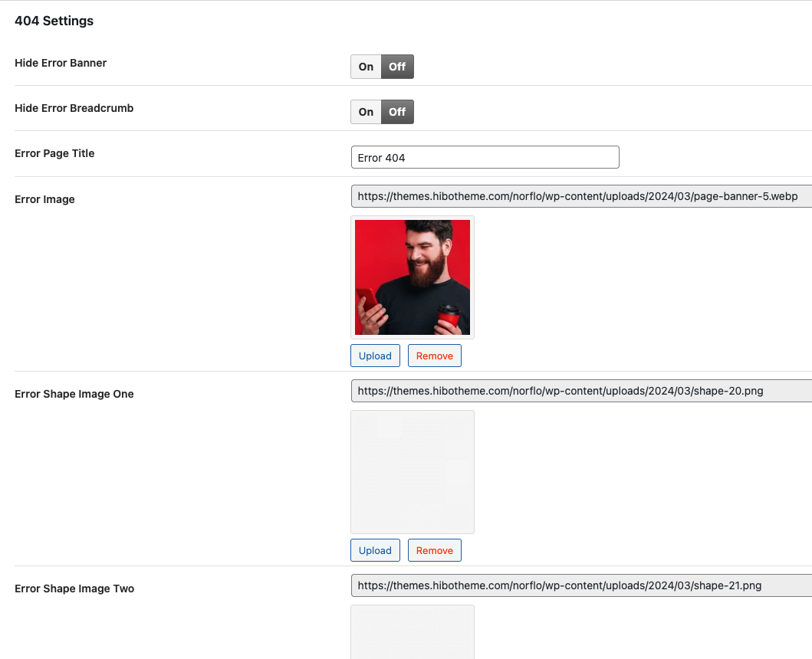Switch Hide Error Breadcrumb to On
812x659 pixels.
[x=366, y=112]
